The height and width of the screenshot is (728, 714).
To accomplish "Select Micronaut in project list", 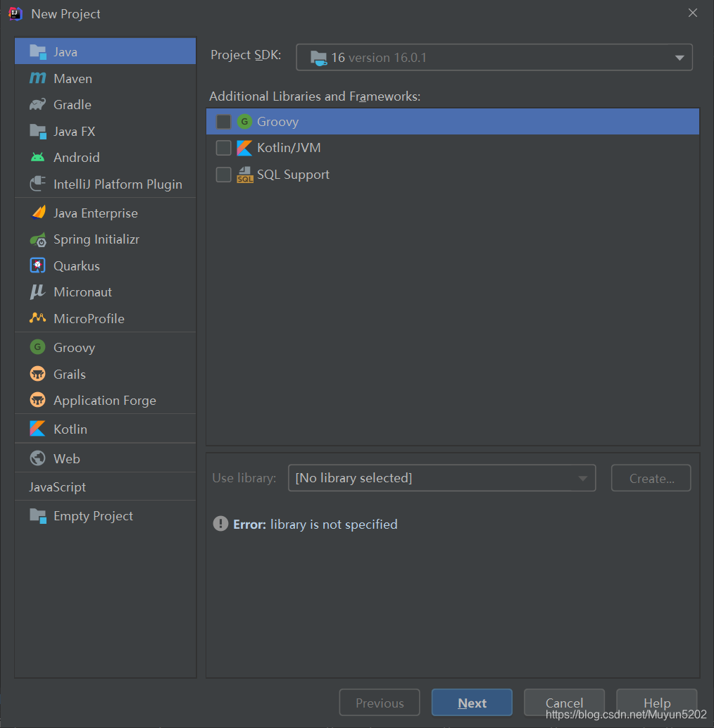I will pyautogui.click(x=106, y=292).
